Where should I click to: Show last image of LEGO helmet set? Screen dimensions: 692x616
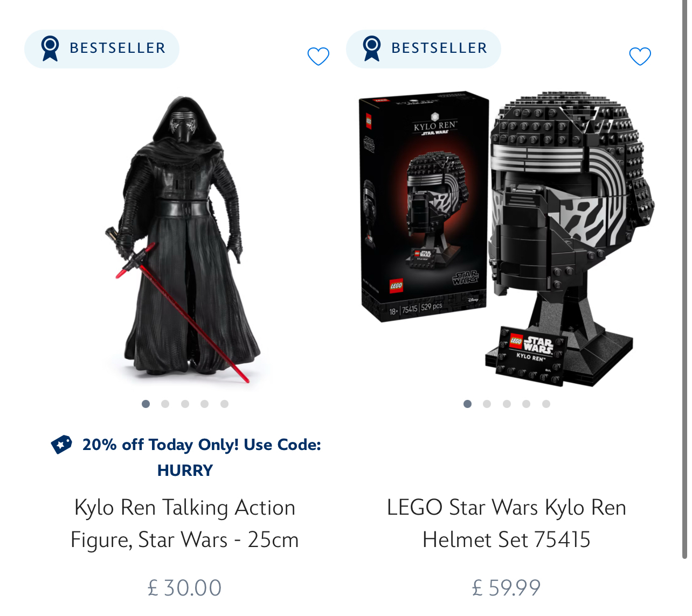click(546, 404)
